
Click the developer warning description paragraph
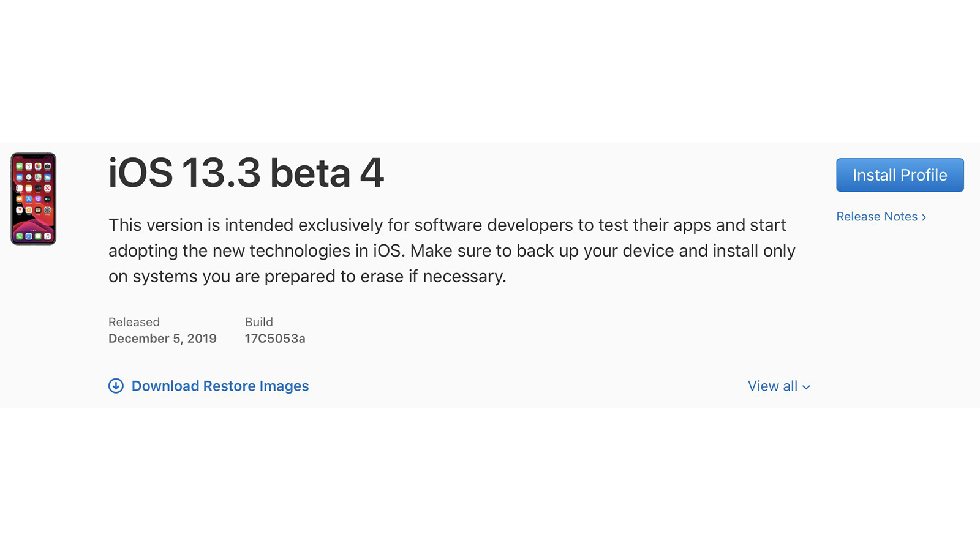(452, 250)
